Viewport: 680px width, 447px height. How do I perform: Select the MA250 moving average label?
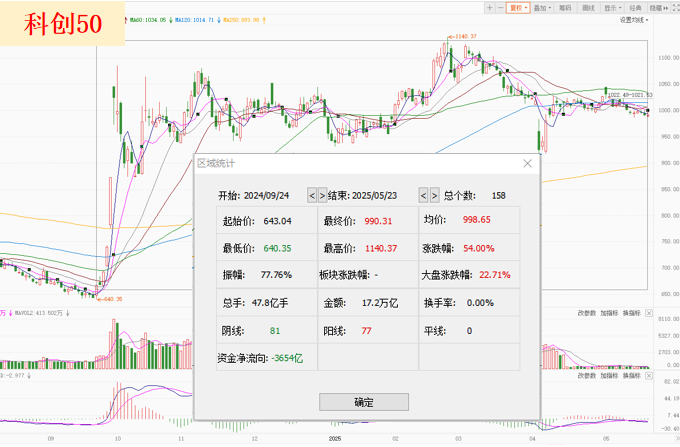point(241,20)
